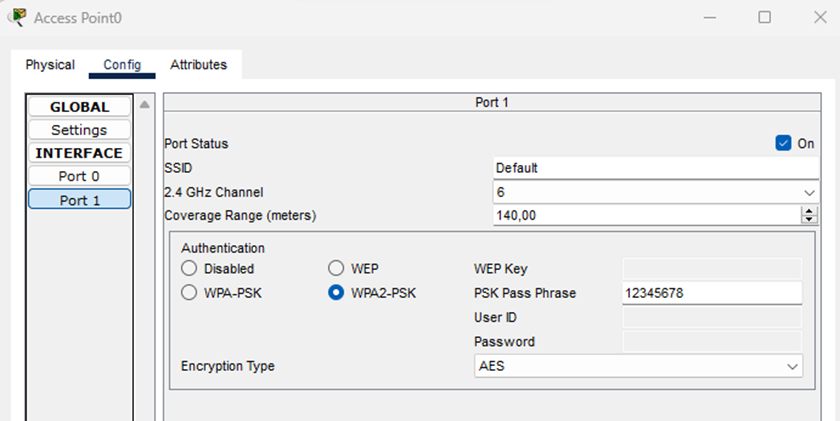Viewport: 840px width, 421px height.
Task: Select WEP authentication radio button
Action: pyautogui.click(x=336, y=269)
